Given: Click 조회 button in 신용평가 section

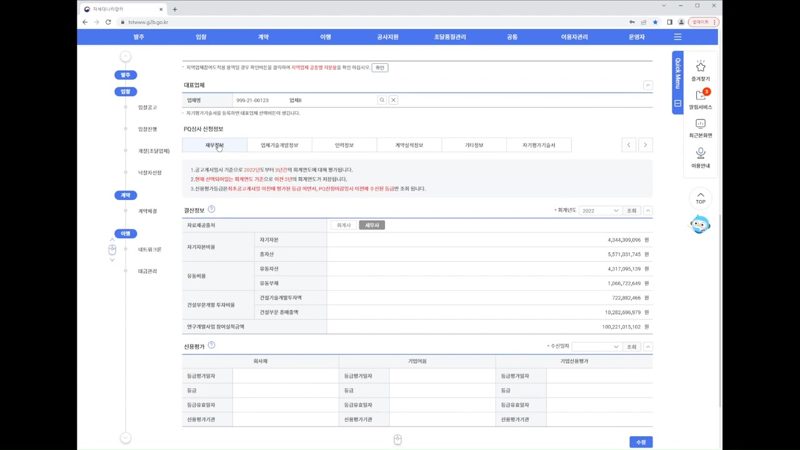Looking at the screenshot, I should (x=632, y=347).
